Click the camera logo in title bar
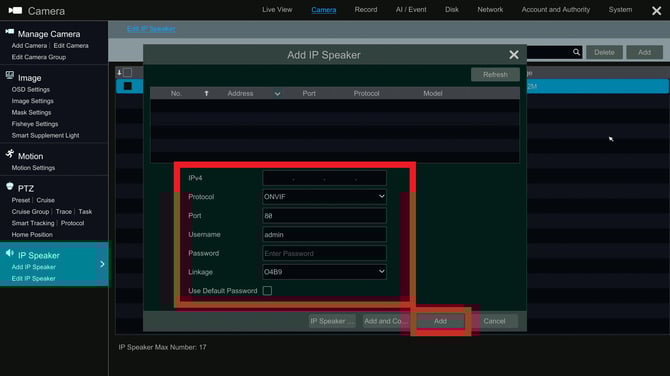 [x=15, y=10]
